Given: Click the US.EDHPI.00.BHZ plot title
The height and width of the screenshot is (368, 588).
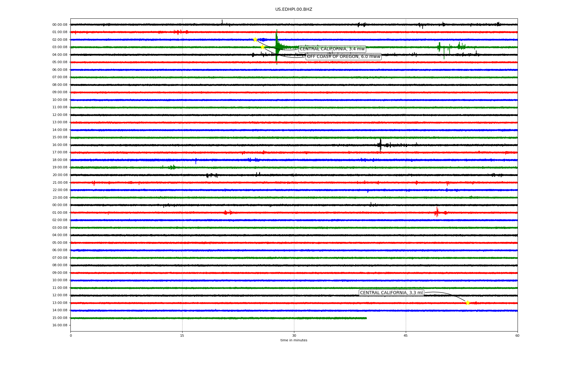Looking at the screenshot, I should tap(294, 10).
